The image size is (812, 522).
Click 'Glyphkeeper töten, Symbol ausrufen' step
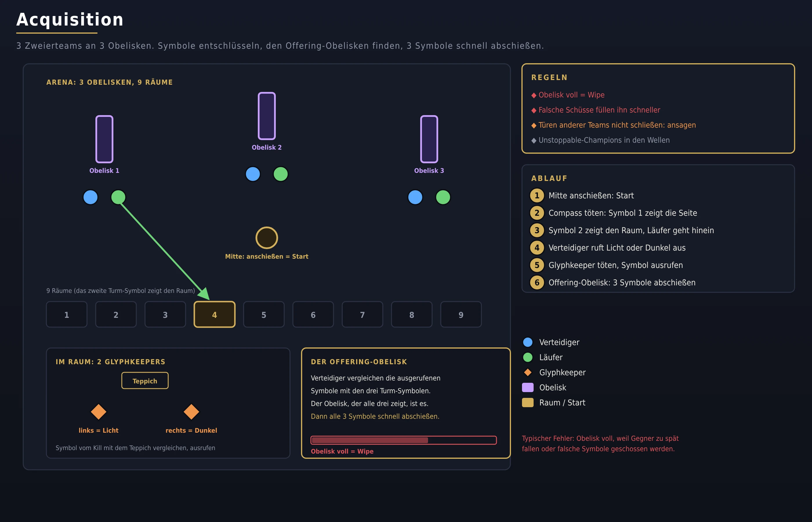[615, 265]
